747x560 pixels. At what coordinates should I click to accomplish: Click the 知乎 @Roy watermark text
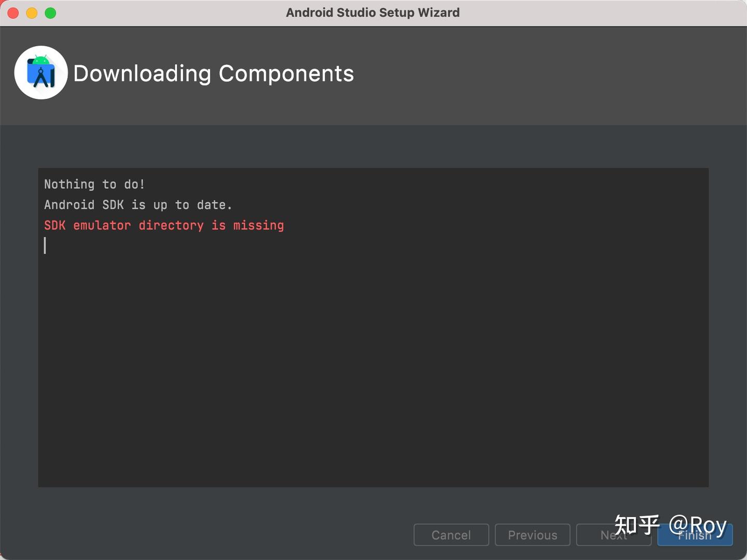coord(669,525)
